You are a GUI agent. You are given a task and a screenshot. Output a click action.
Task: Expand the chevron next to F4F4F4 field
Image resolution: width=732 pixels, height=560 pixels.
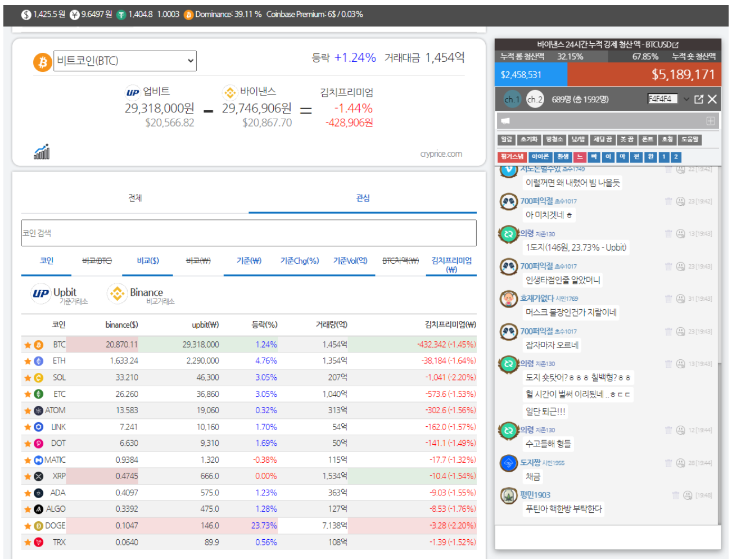click(686, 99)
